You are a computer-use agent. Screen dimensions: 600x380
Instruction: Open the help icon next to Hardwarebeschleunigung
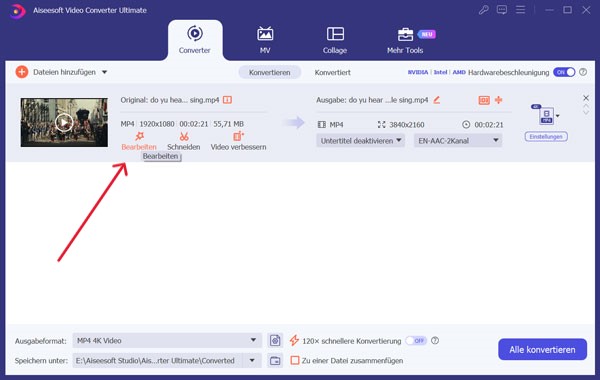[583, 72]
